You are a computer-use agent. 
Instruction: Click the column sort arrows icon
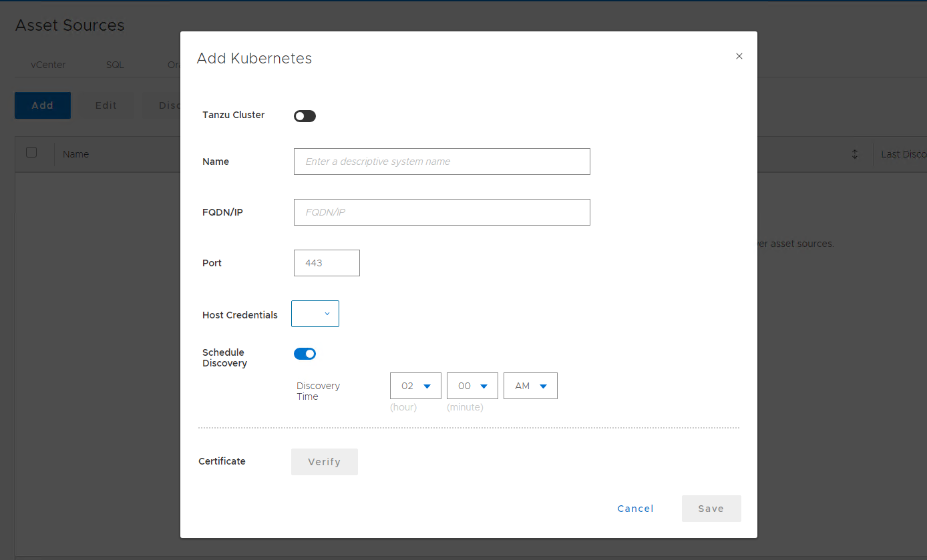[854, 154]
